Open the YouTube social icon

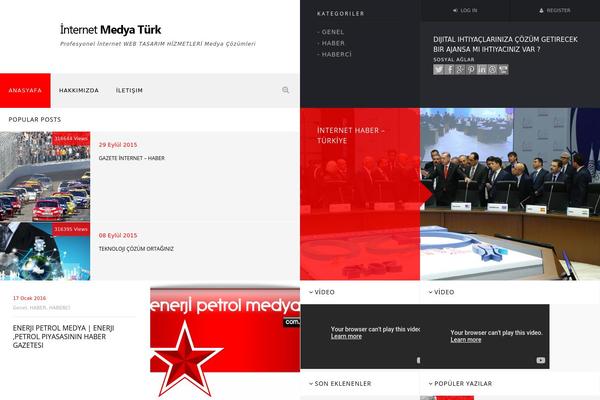point(503,69)
